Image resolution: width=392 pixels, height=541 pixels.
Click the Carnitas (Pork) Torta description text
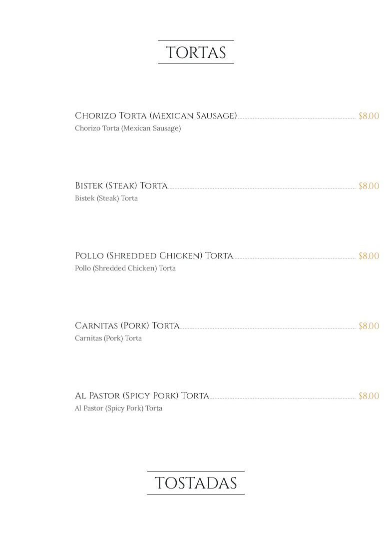coord(108,338)
